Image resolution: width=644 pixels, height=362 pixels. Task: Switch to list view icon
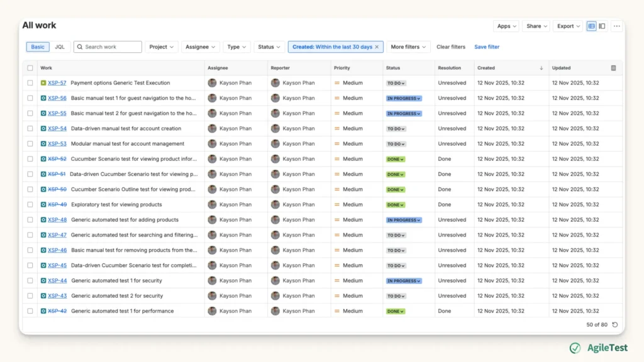click(x=591, y=26)
